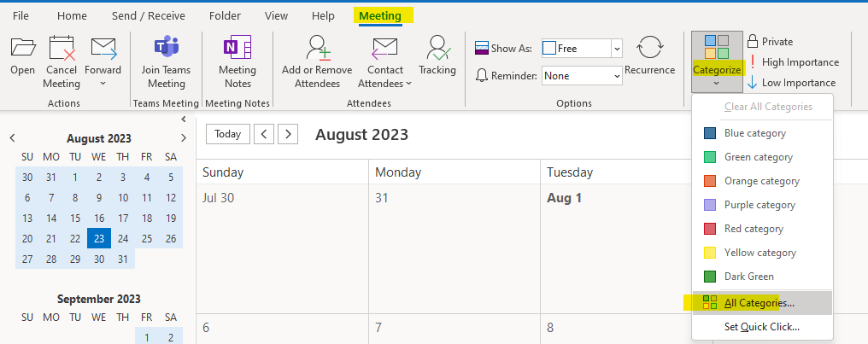Click the Recurrence icon
This screenshot has height=344, width=868.
click(x=650, y=48)
